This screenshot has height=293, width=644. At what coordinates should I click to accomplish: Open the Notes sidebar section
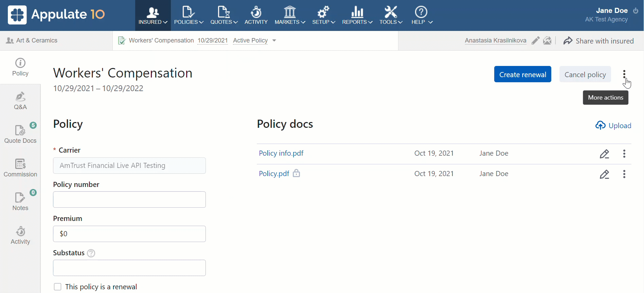pyautogui.click(x=20, y=202)
